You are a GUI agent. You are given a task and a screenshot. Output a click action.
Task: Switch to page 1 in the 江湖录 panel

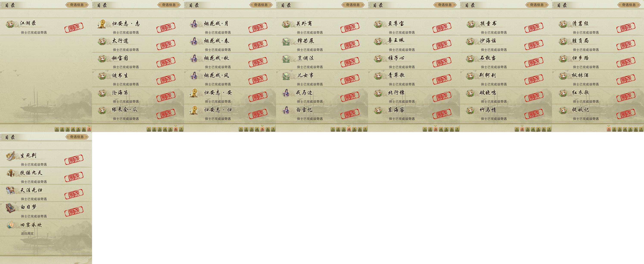(x=57, y=129)
